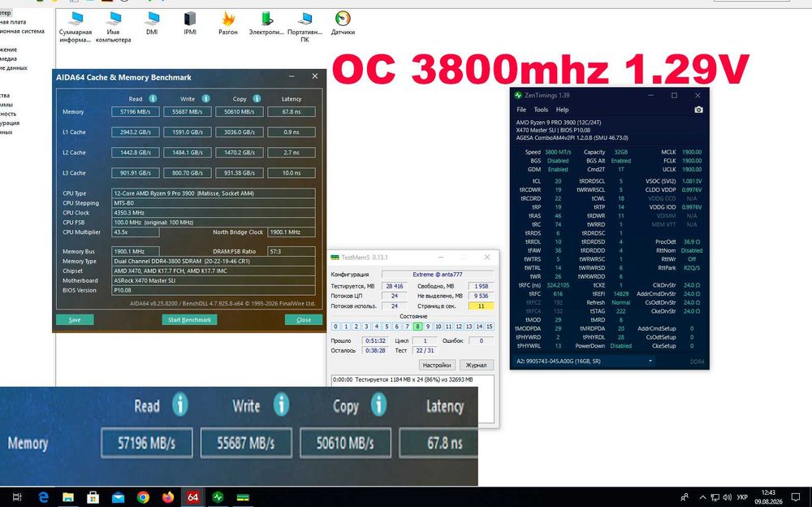The width and height of the screenshot is (812, 507).
Task: Show hidden tray icons chevron
Action: click(x=702, y=497)
